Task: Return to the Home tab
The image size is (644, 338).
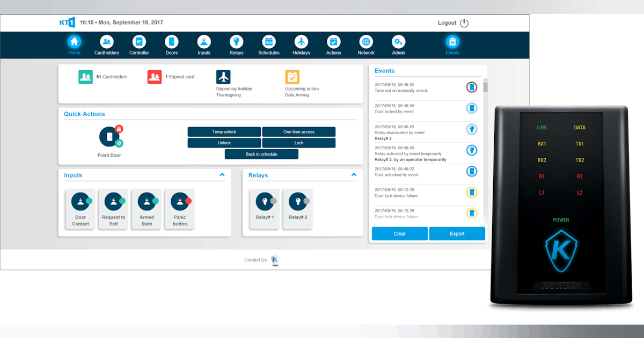Action: (74, 41)
